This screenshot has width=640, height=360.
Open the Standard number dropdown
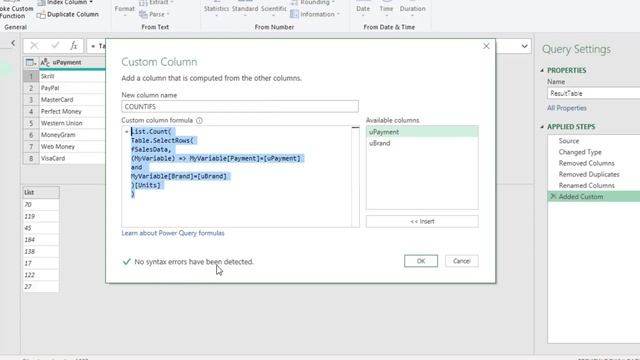[x=245, y=10]
